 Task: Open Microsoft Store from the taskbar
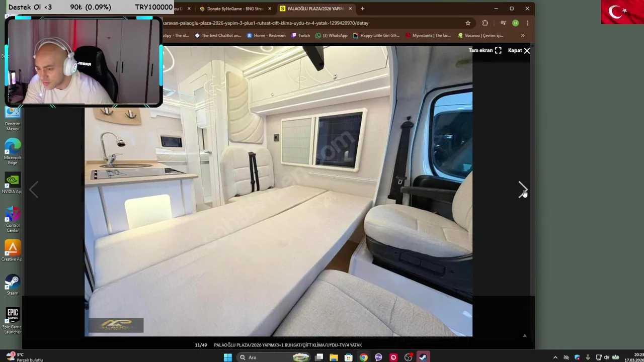pyautogui.click(x=348, y=357)
